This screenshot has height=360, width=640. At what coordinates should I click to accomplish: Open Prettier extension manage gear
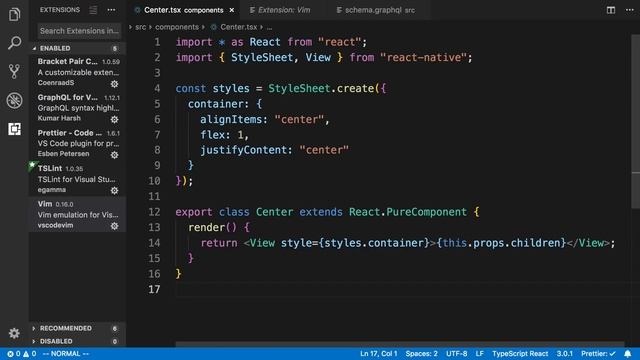(115, 155)
